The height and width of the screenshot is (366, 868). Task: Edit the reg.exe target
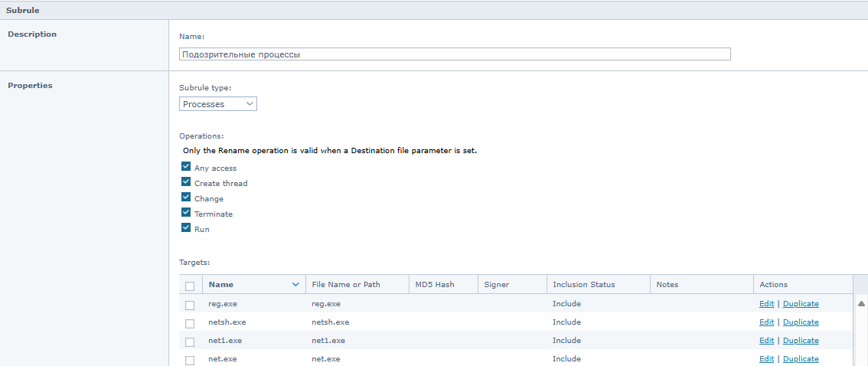[x=767, y=303]
